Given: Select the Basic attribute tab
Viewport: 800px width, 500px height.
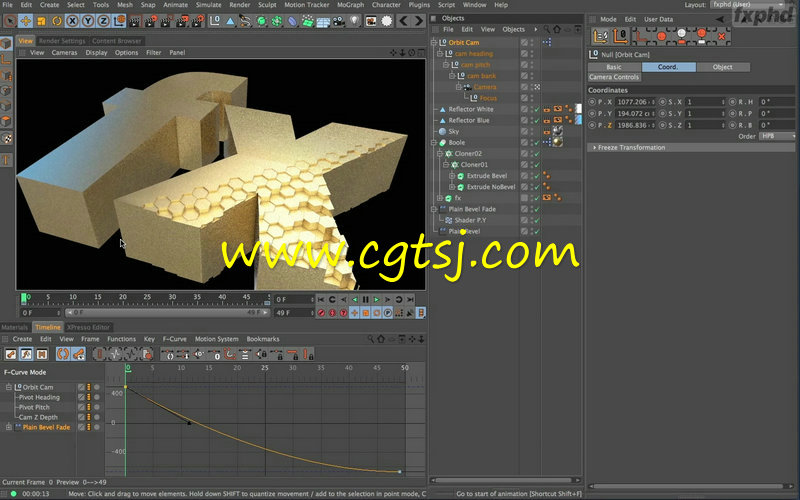Looking at the screenshot, I should (614, 67).
